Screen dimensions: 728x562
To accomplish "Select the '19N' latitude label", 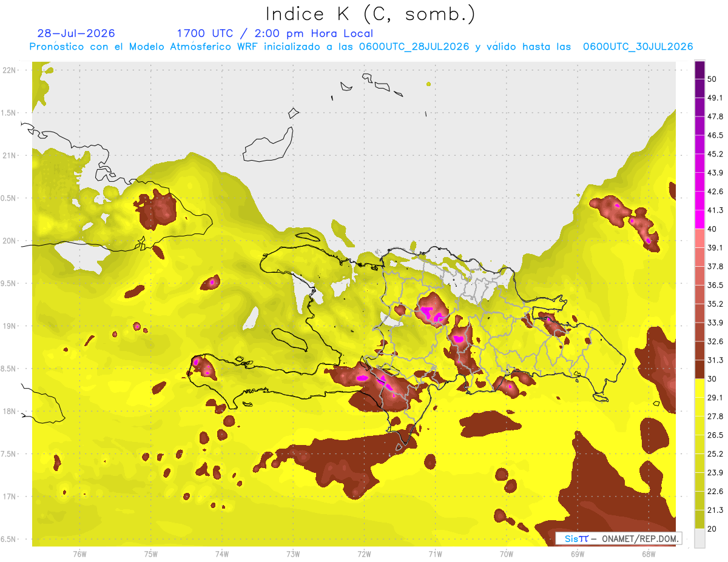I will 10,326.
